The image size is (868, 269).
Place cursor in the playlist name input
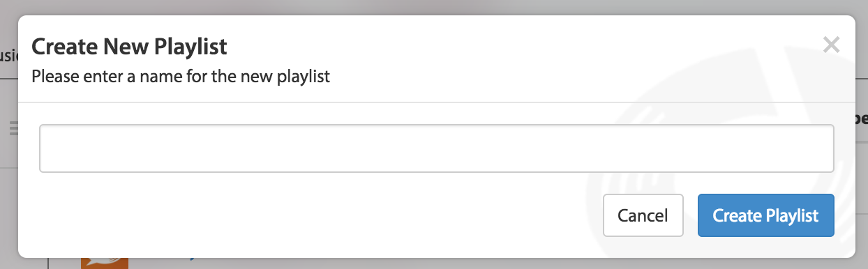tap(437, 148)
